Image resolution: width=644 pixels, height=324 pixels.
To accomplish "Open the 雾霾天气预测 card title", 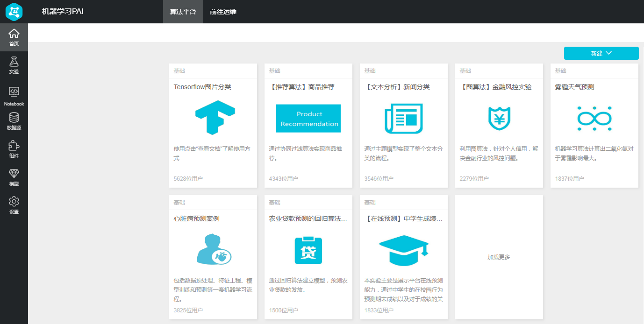I will tap(574, 87).
